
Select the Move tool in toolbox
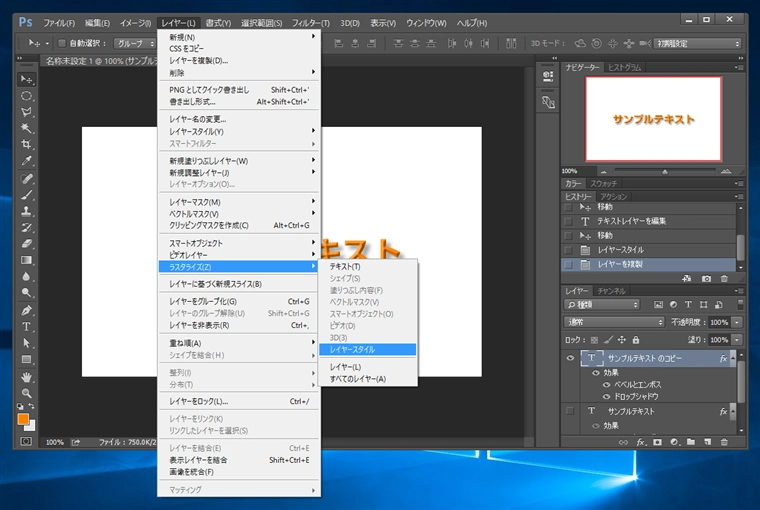(x=26, y=79)
